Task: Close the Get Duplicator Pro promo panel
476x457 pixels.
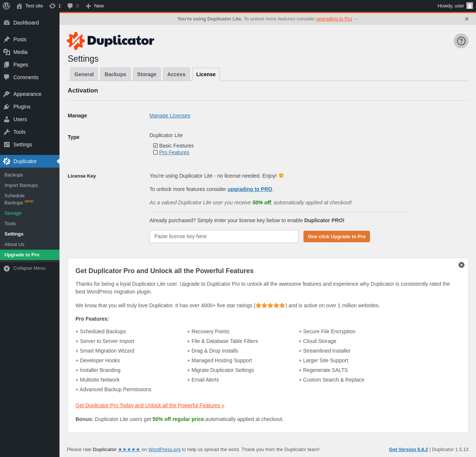Action: 461,265
